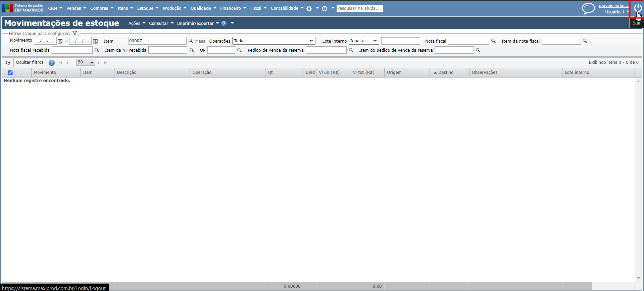This screenshot has width=644, height=291.
Task: Open the Estoque menu
Action: 148,8
